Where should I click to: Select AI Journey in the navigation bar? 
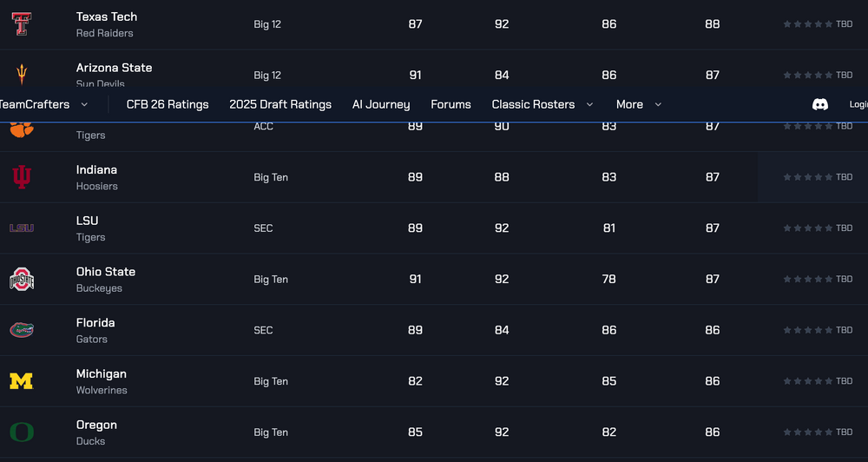[381, 104]
